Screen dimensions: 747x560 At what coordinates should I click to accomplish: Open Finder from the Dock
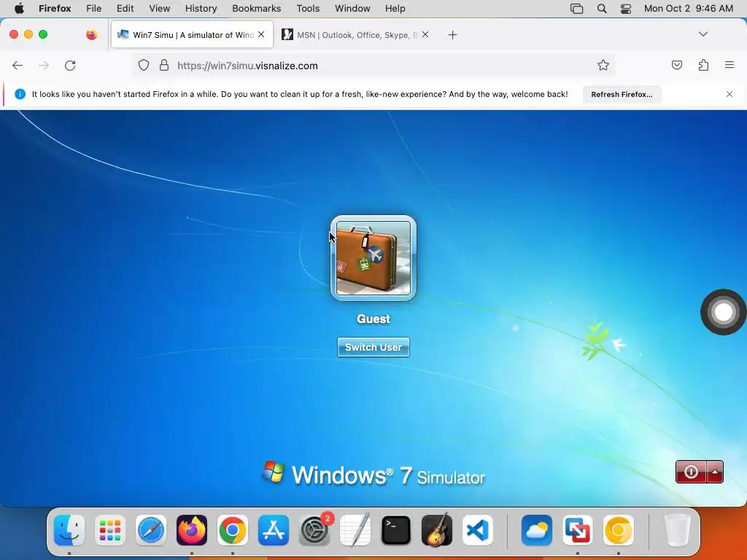[69, 530]
